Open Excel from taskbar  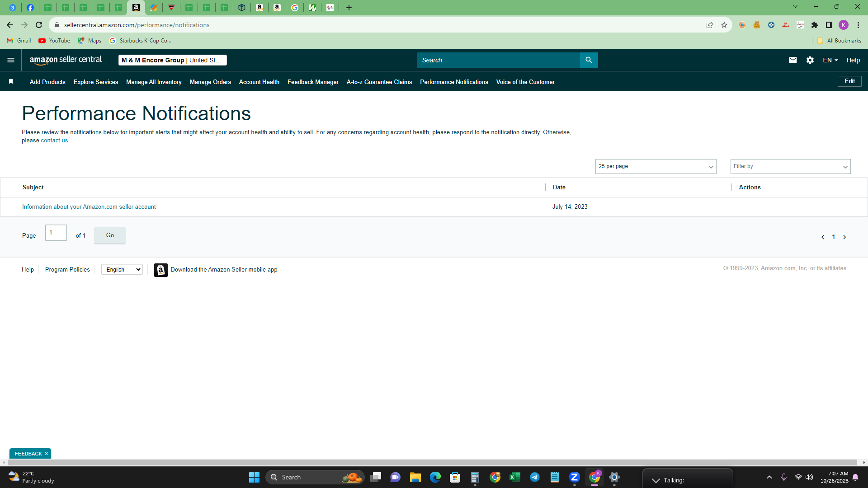(x=515, y=477)
